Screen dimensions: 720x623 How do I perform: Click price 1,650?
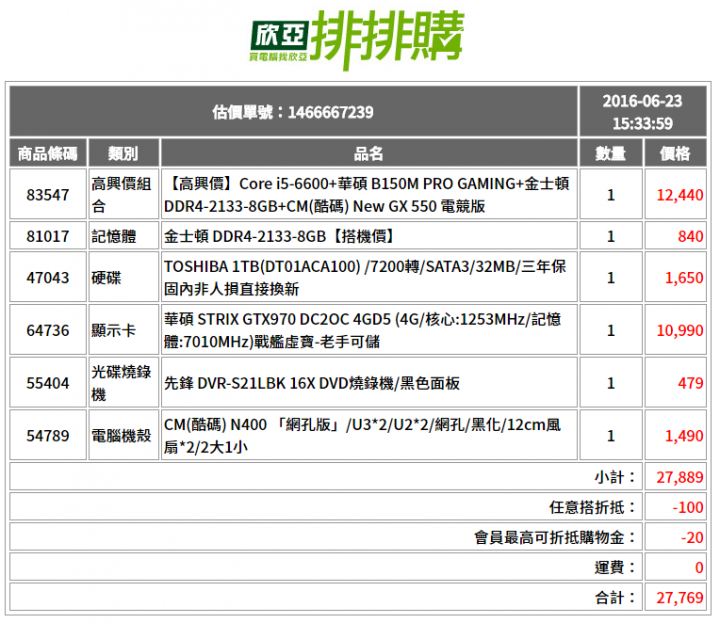pyautogui.click(x=684, y=277)
